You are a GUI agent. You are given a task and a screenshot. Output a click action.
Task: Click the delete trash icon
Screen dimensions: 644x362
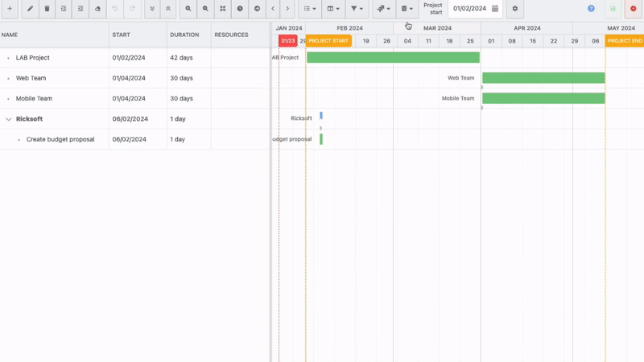(x=47, y=9)
